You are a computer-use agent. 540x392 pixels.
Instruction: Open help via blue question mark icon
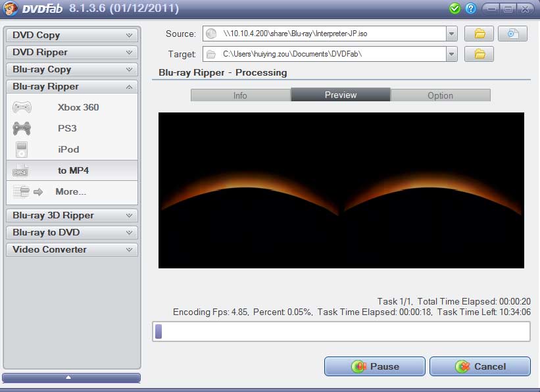coord(470,9)
